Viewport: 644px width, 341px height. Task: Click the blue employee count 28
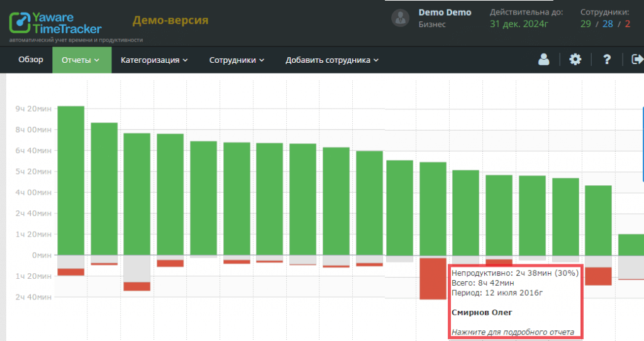click(x=608, y=24)
